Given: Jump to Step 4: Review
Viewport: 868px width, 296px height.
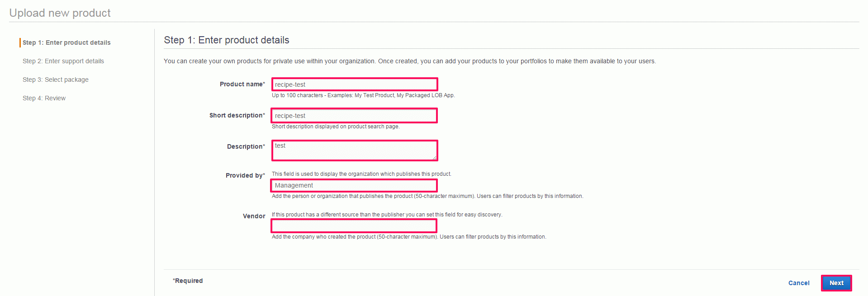Looking at the screenshot, I should click(x=44, y=98).
